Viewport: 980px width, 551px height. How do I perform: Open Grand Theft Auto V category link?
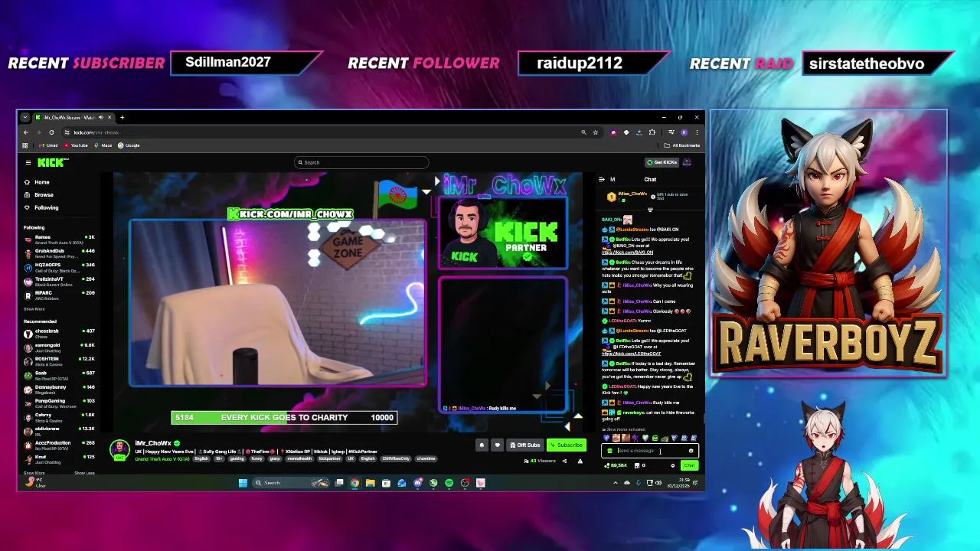pos(162,459)
